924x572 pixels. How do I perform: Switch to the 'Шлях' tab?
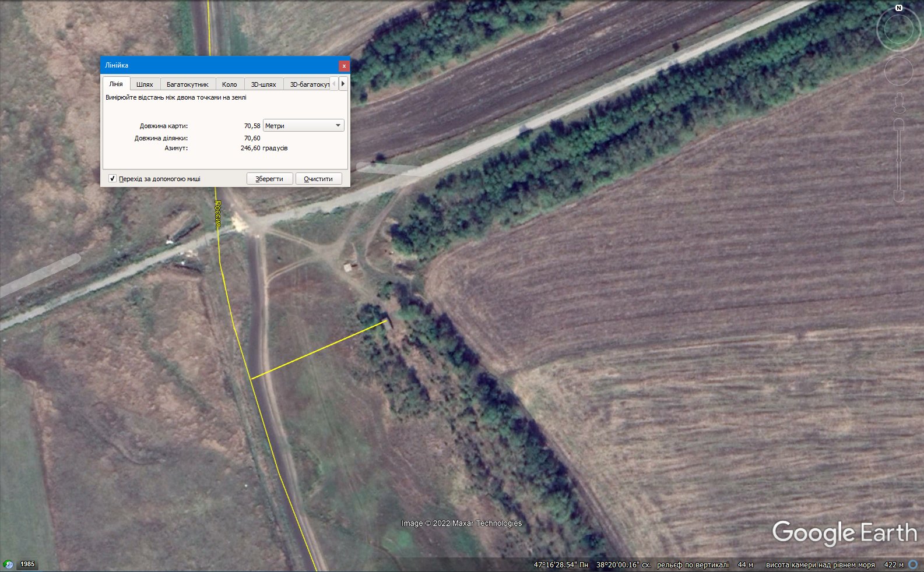click(144, 84)
